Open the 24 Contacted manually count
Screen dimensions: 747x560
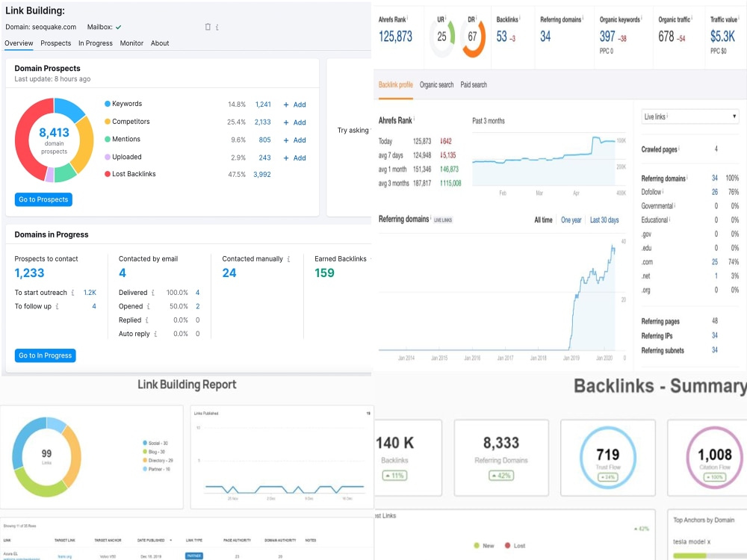229,273
